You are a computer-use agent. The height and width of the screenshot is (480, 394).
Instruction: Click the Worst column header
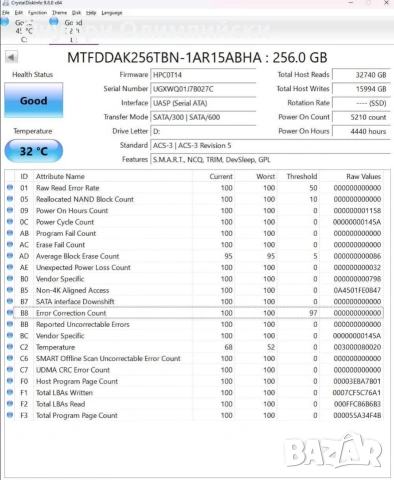click(x=256, y=176)
